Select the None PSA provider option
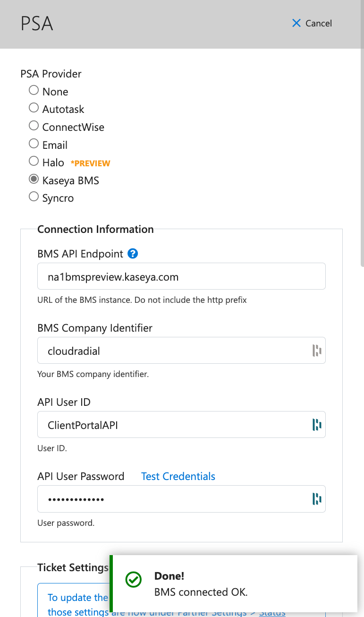The image size is (364, 617). pyautogui.click(x=34, y=90)
